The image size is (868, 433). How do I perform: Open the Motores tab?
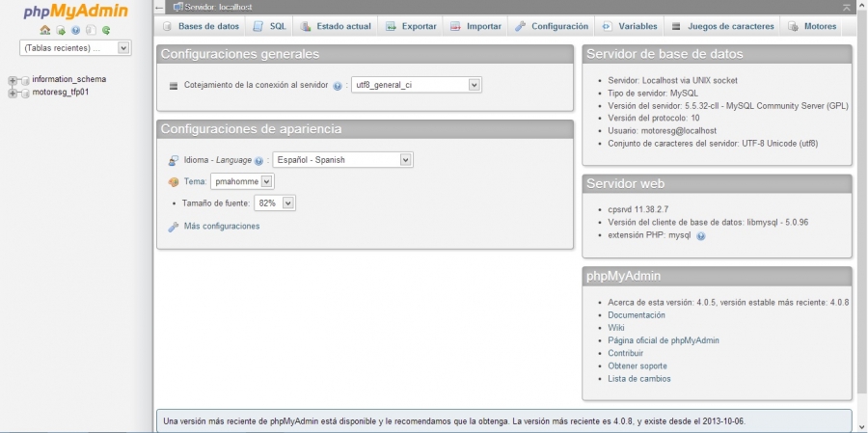(812, 26)
